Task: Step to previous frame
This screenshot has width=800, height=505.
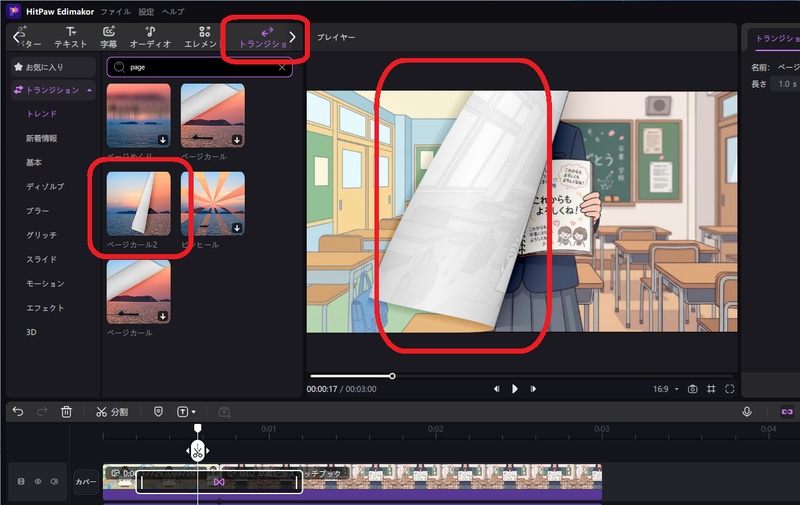Action: tap(496, 389)
